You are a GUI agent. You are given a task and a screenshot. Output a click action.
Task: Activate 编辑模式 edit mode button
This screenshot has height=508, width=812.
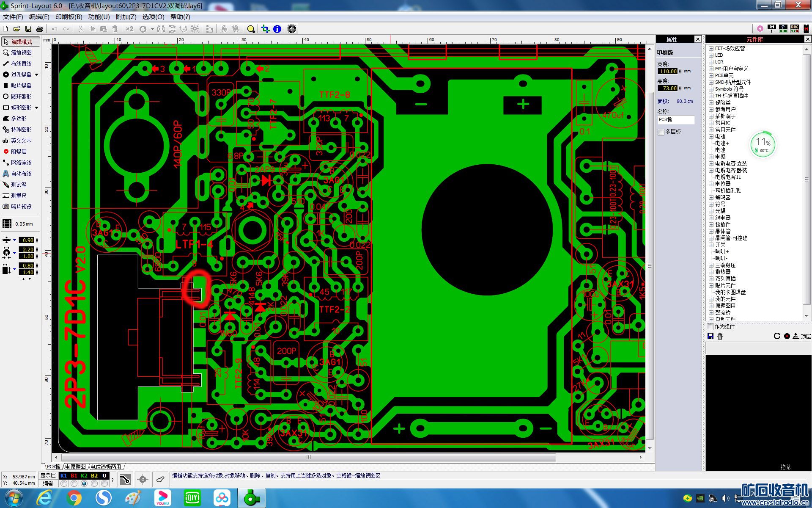[21, 41]
